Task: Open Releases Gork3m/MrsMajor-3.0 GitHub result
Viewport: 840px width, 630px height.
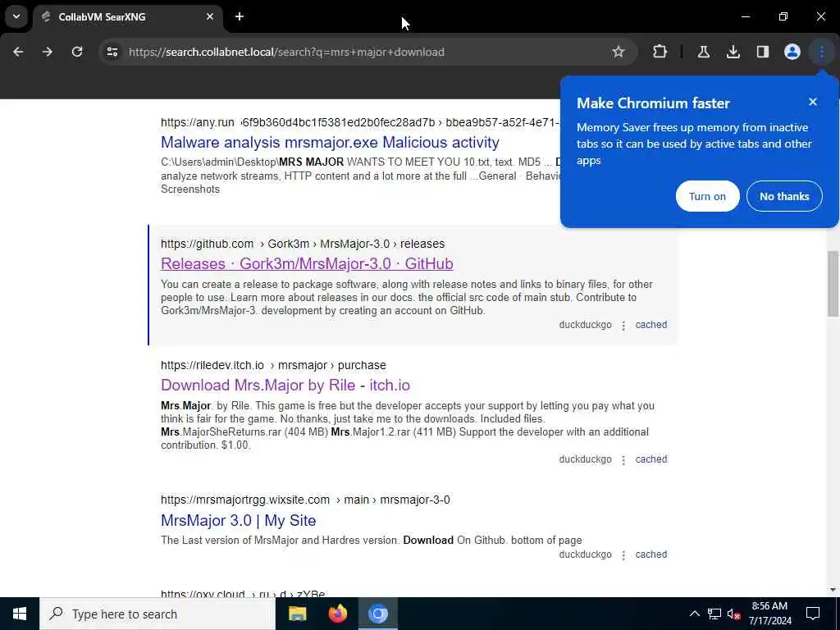Action: point(307,263)
